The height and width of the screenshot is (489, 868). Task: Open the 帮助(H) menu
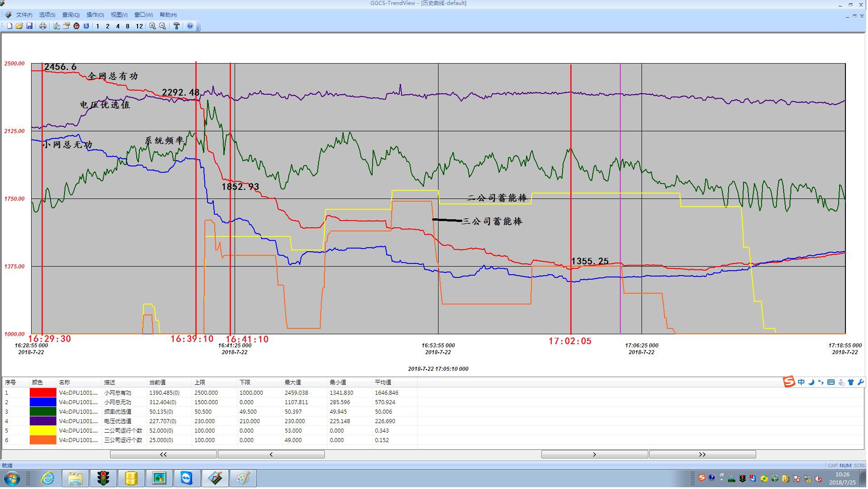(x=168, y=15)
